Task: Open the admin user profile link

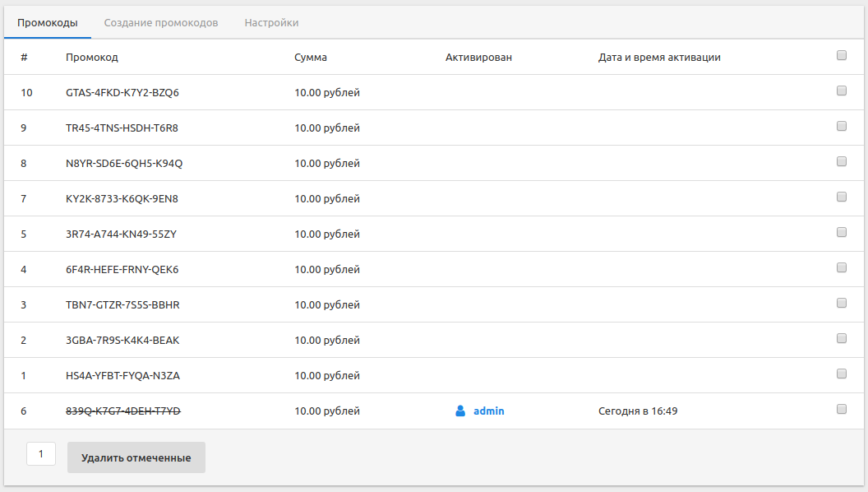Action: tap(488, 411)
